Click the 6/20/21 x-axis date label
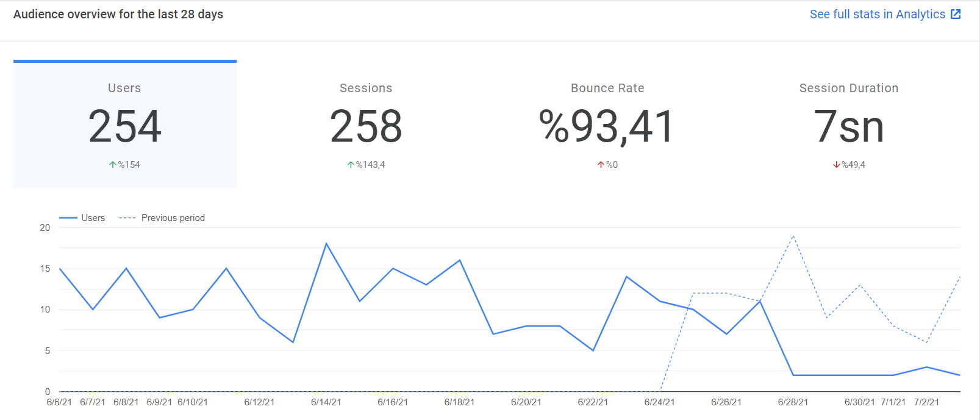This screenshot has width=980, height=420. (x=526, y=402)
